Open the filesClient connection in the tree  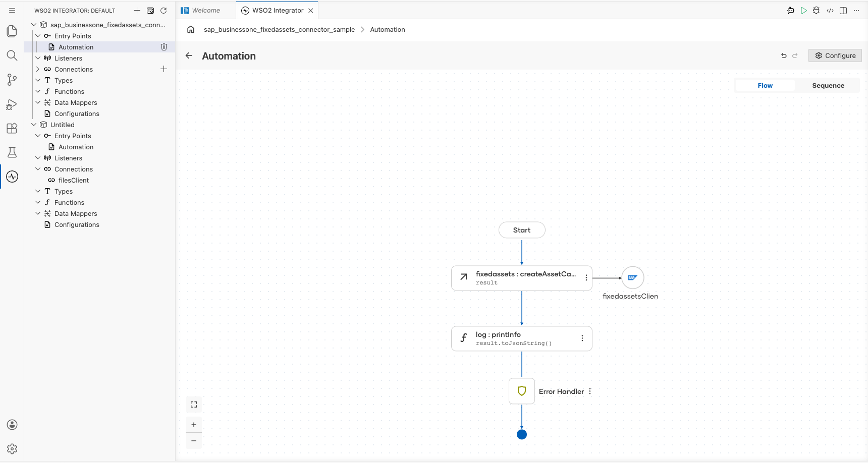(73, 180)
